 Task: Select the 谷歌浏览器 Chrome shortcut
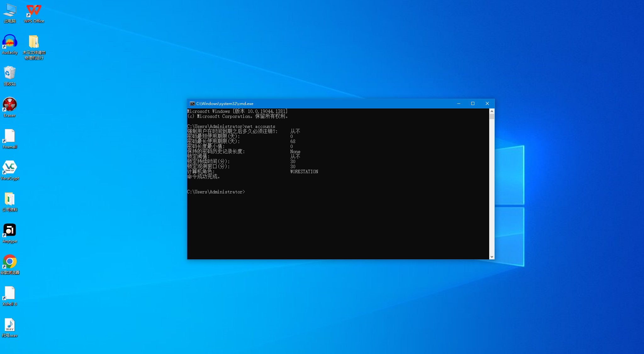tap(9, 264)
